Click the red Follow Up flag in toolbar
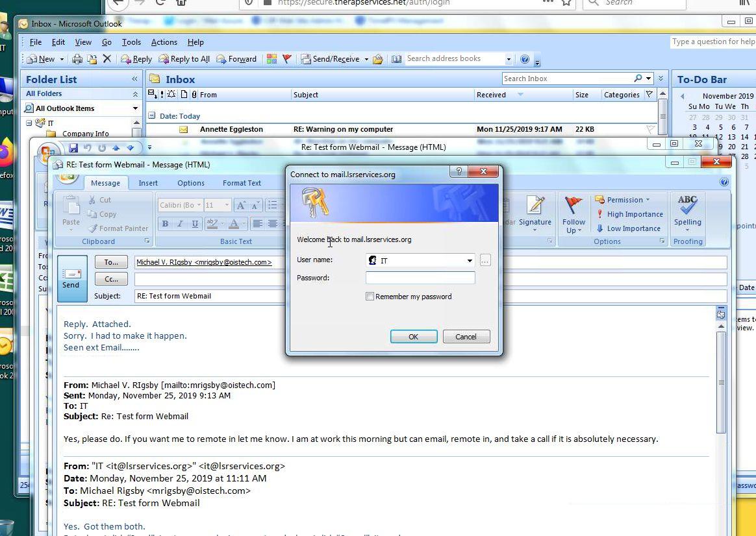756x536 pixels. (287, 59)
